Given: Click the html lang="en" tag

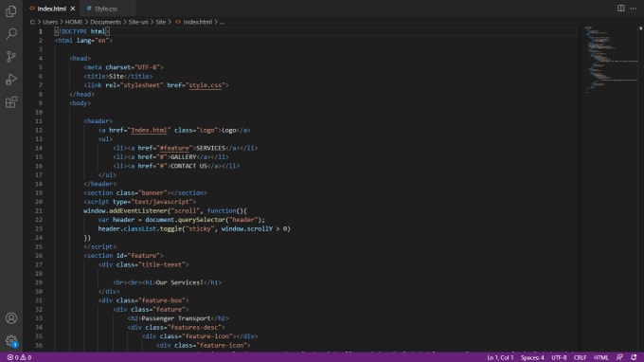Looking at the screenshot, I should click(83, 40).
